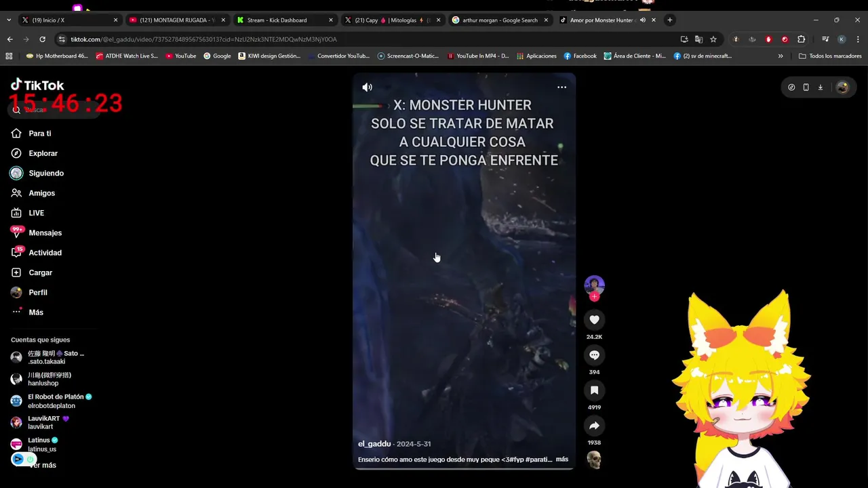Open the Perfil page
The height and width of the screenshot is (488, 868).
[38, 292]
